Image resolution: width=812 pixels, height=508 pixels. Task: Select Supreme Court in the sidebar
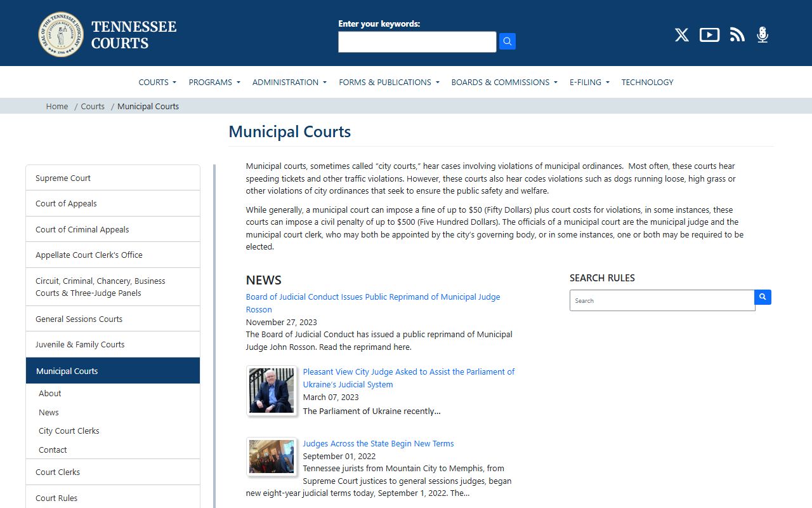coord(113,178)
